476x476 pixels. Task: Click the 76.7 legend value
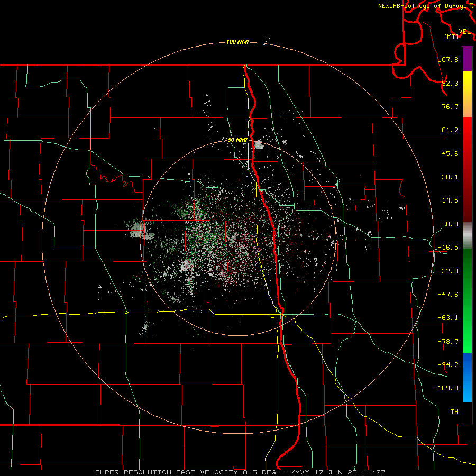450,106
